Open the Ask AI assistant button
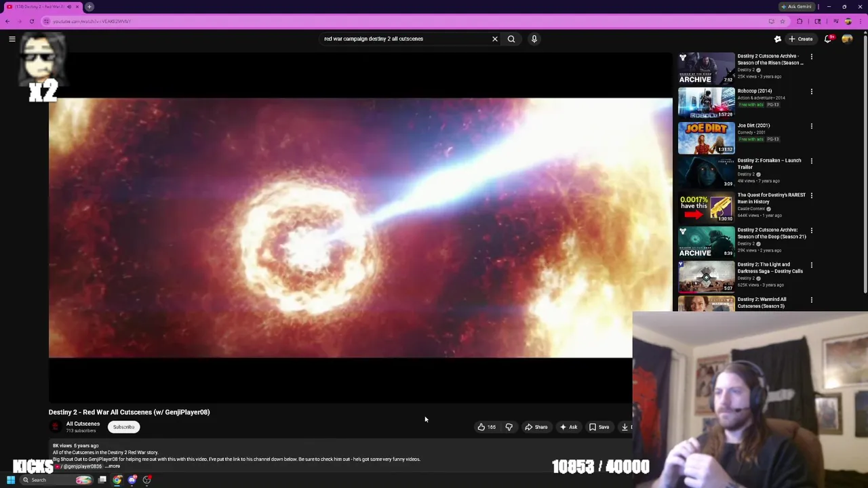 click(x=568, y=427)
